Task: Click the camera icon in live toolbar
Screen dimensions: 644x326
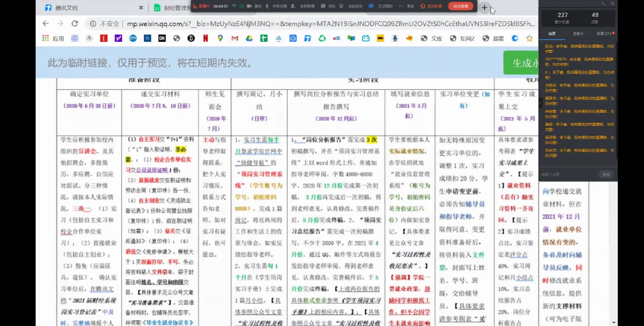Action: (249, 6)
